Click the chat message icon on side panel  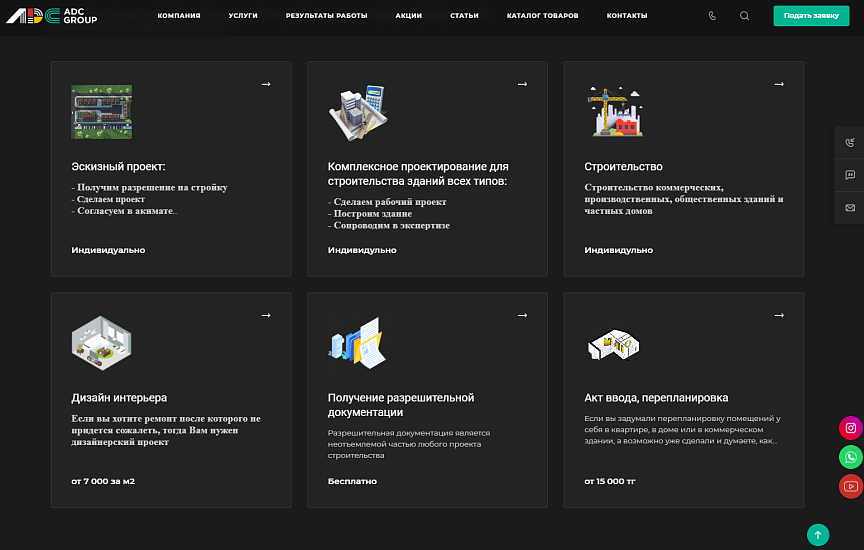(x=850, y=175)
